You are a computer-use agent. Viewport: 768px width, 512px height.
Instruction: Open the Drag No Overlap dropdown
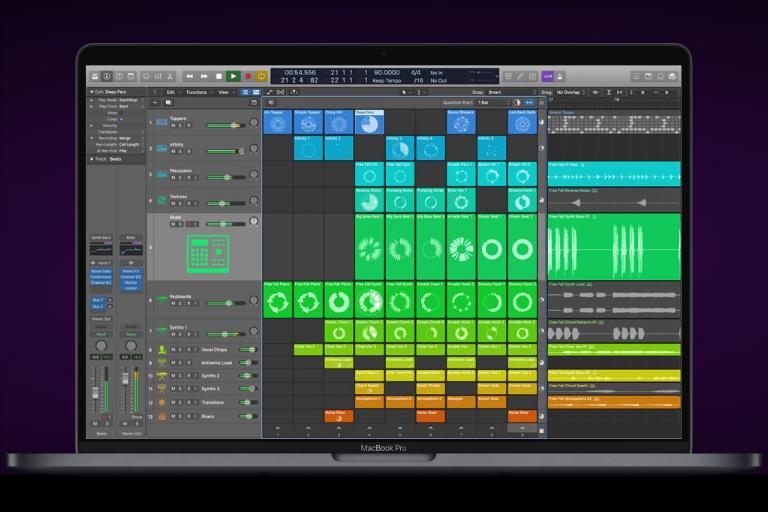pyautogui.click(x=573, y=92)
